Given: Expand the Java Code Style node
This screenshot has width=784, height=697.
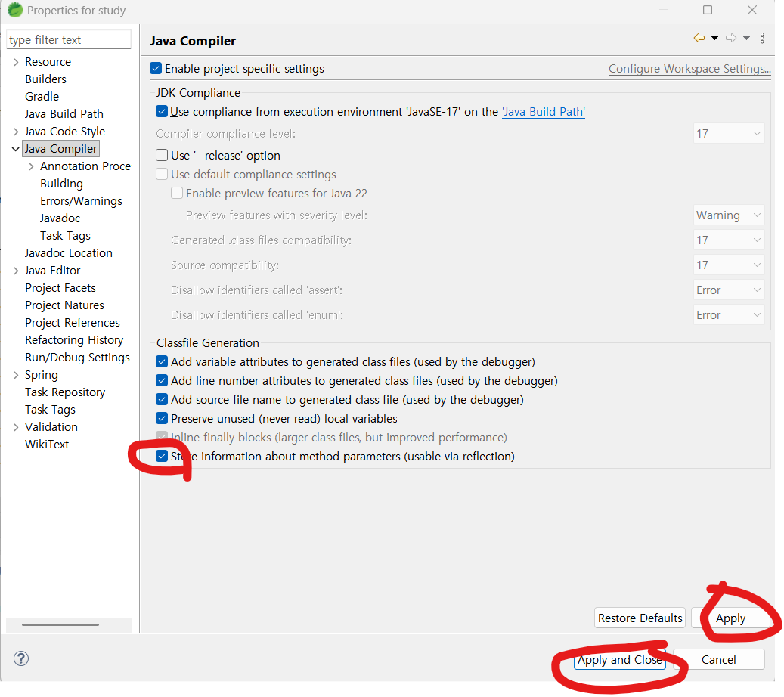Looking at the screenshot, I should (x=16, y=132).
